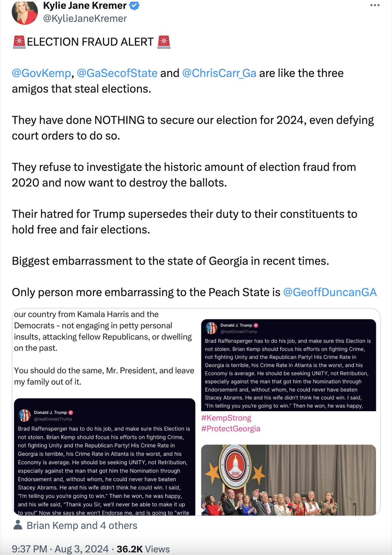Open the bottom-left Trump post screenshot
Viewport: 392px width, 555px height.
(x=104, y=457)
